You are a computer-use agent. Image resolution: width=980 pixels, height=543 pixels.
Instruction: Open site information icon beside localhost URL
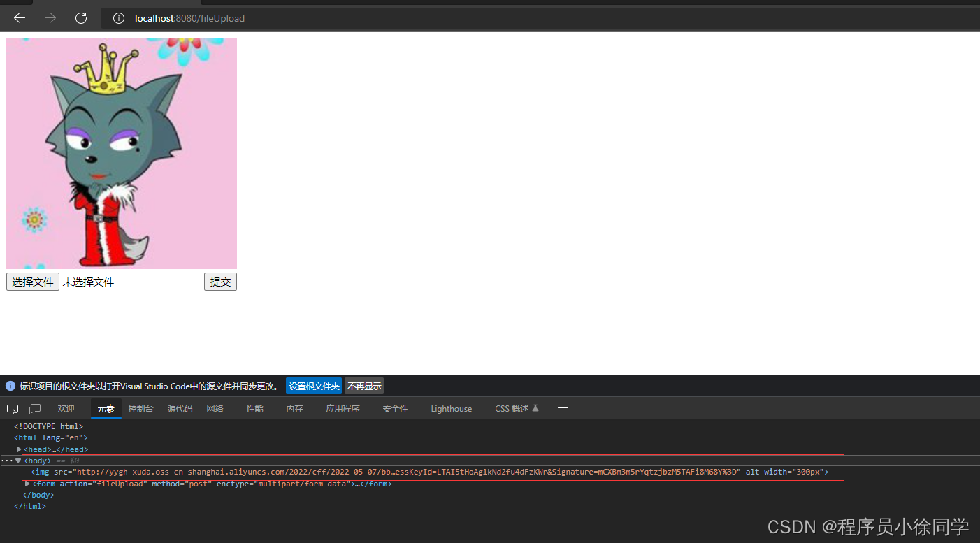tap(118, 18)
